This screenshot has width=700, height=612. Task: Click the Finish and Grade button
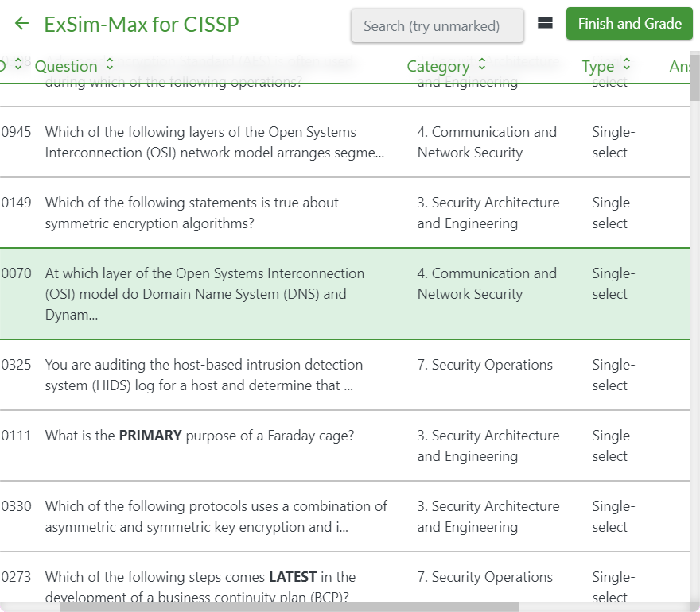[629, 24]
